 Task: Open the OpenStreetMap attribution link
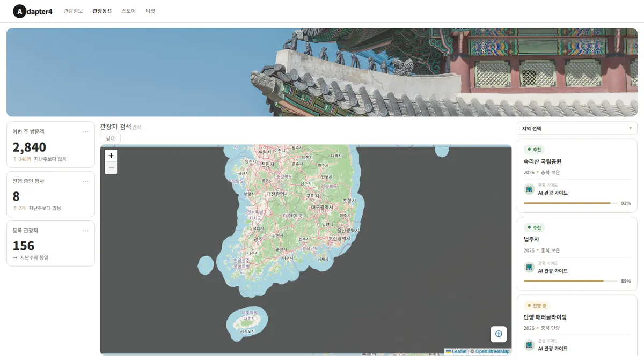click(x=492, y=351)
